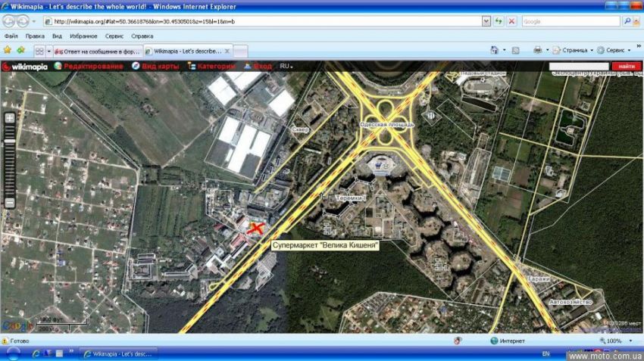The width and height of the screenshot is (644, 361).
Task: Click the zoom out minus button on map
Action: 10,203
